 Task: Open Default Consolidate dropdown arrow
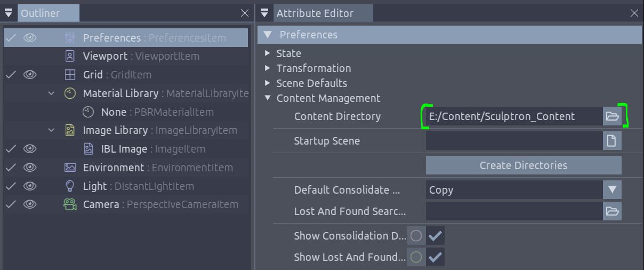(x=612, y=190)
